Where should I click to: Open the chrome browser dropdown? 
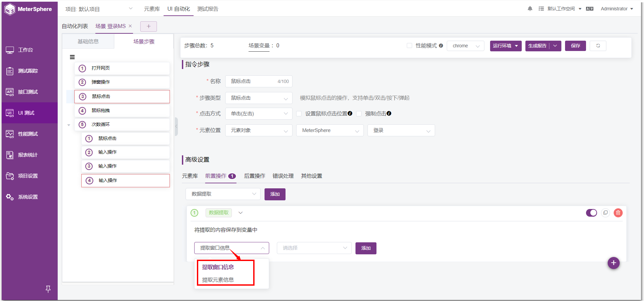point(465,46)
